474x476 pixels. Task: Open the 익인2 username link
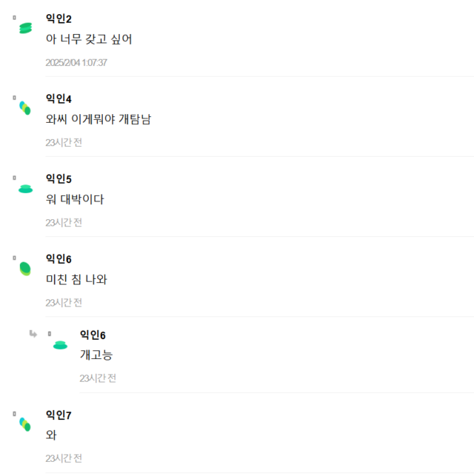59,19
